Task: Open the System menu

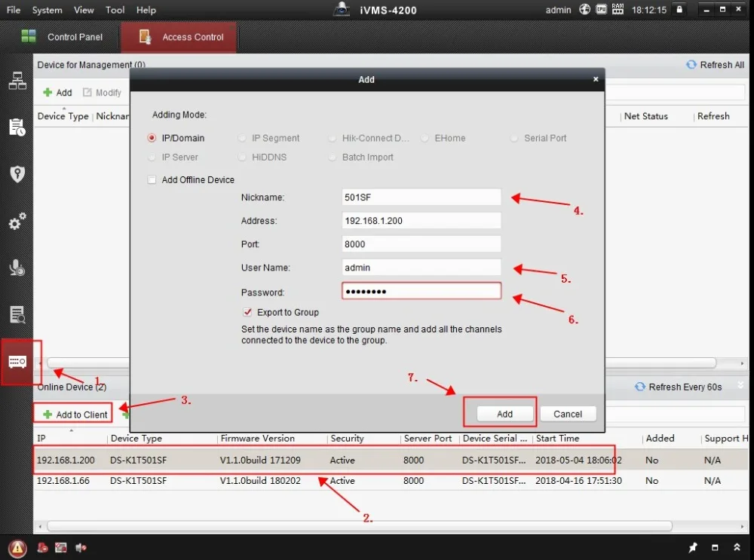Action: pos(47,10)
